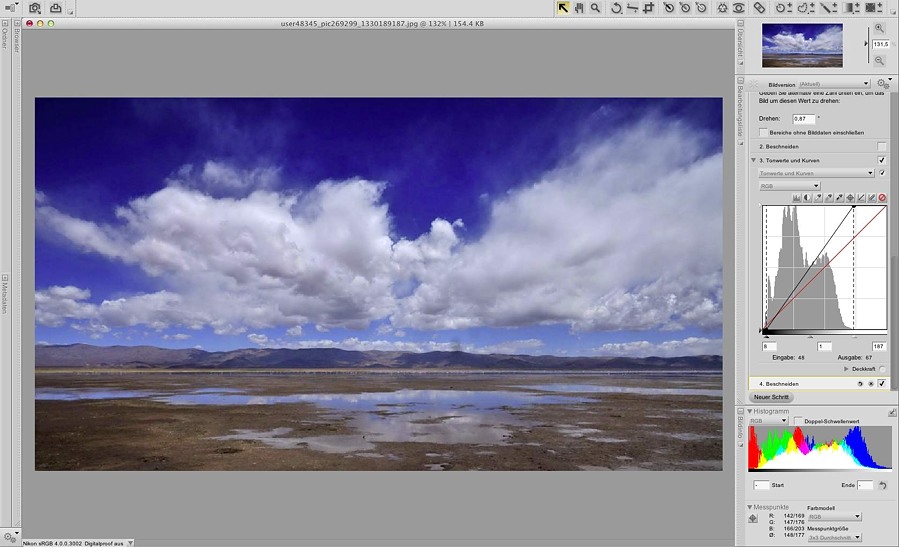This screenshot has width=899, height=547.
Task: Toggle the Doppel-Schwellenwert checkbox
Action: [x=798, y=421]
